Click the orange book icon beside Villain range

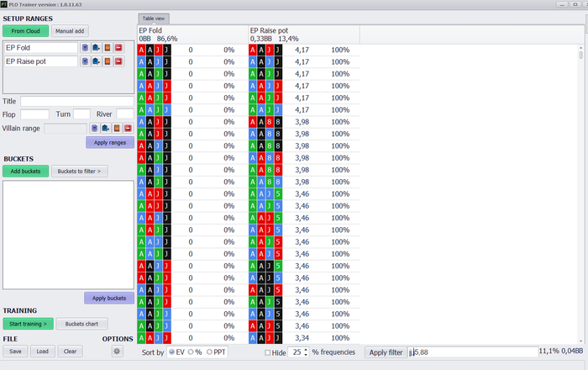pyautogui.click(x=117, y=129)
